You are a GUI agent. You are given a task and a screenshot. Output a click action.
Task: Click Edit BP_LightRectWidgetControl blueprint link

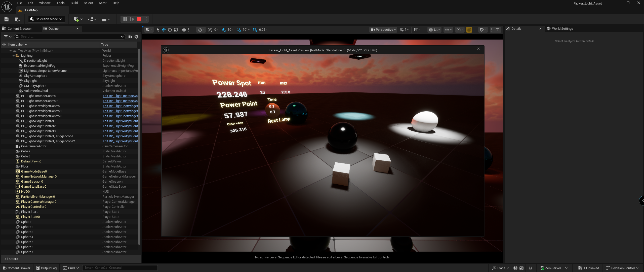click(120, 106)
